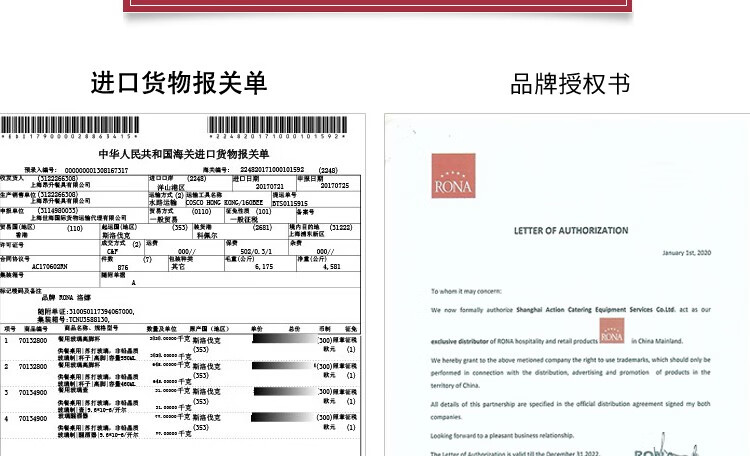Click the To whom it may concern line
The image size is (750, 456).
(466, 291)
